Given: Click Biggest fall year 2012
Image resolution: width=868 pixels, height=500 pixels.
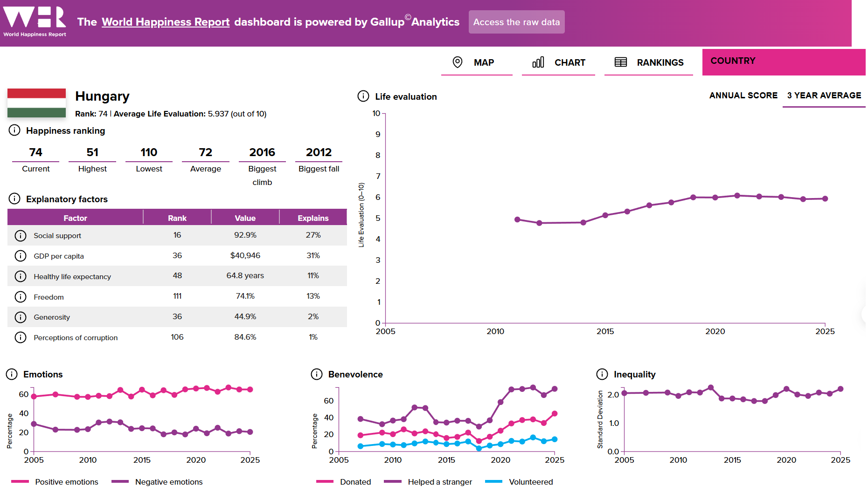Looking at the screenshot, I should tap(319, 152).
